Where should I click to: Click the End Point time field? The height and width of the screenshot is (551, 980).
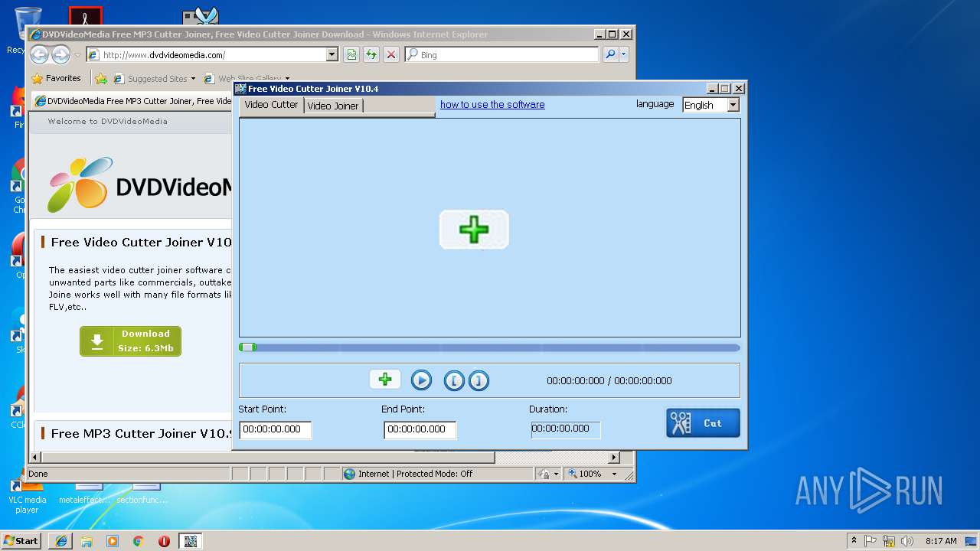[x=420, y=429]
